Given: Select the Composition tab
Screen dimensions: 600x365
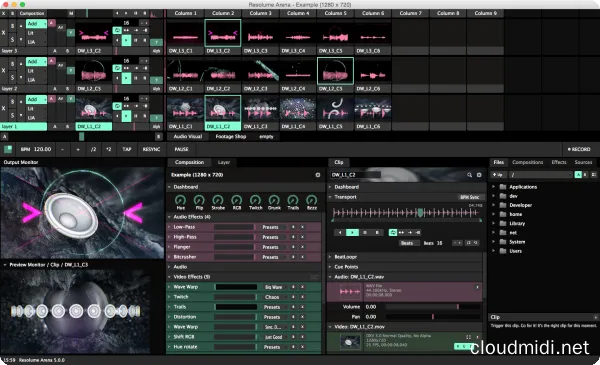Looking at the screenshot, I should pyautogui.click(x=189, y=162).
